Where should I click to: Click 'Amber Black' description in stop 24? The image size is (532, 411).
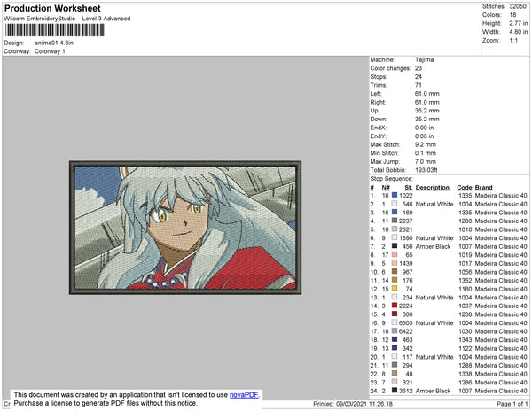click(x=433, y=391)
